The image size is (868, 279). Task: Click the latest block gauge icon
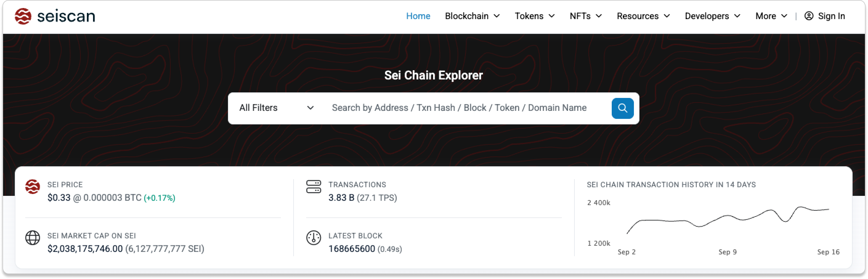coord(313,238)
